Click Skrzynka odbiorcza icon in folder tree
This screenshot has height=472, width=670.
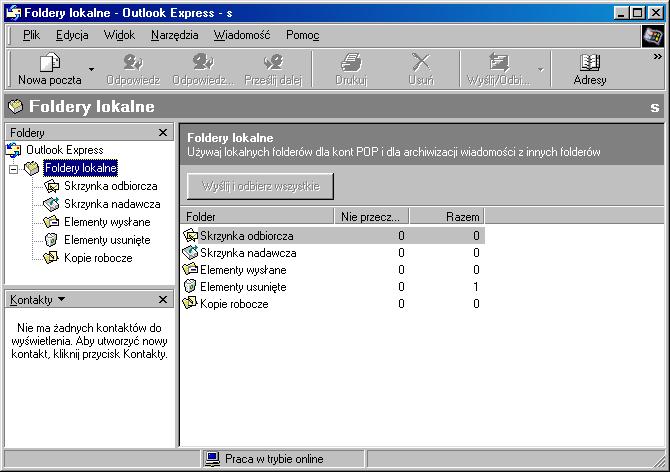tap(51, 186)
